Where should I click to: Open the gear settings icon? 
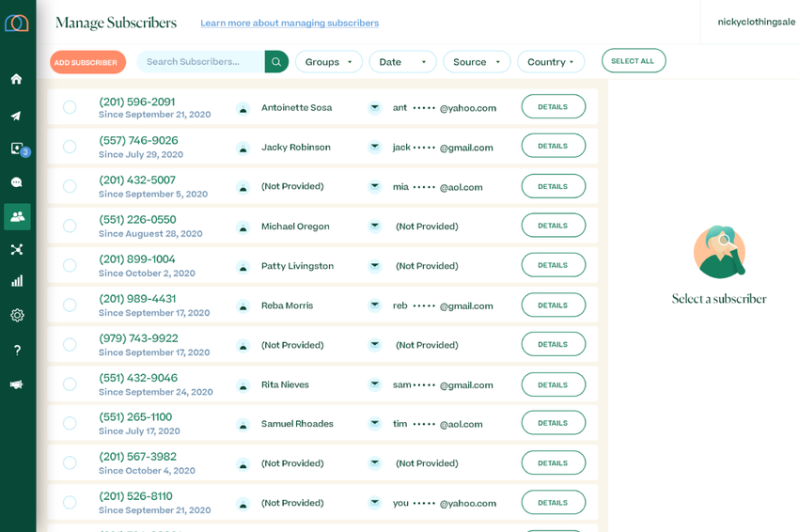tap(17, 316)
